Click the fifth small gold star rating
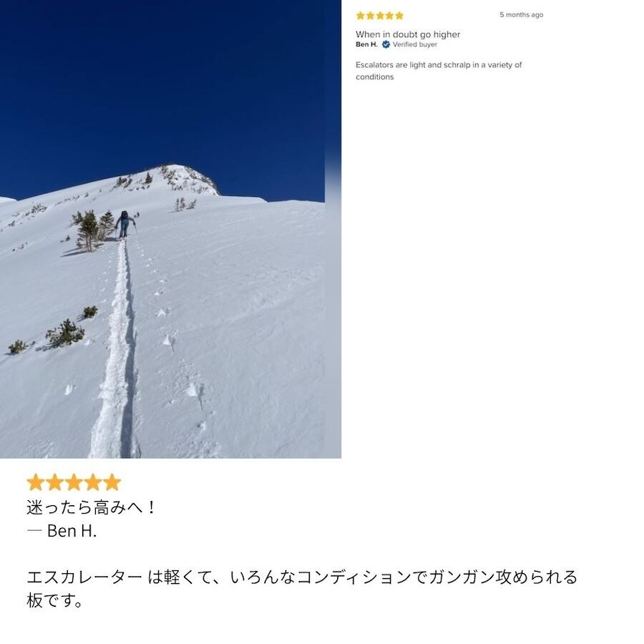This screenshot has width=644, height=644. pos(399,16)
